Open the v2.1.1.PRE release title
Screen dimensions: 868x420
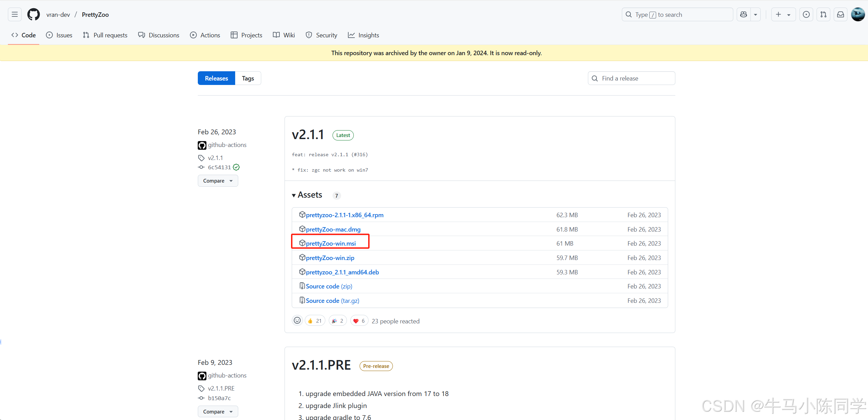(321, 365)
